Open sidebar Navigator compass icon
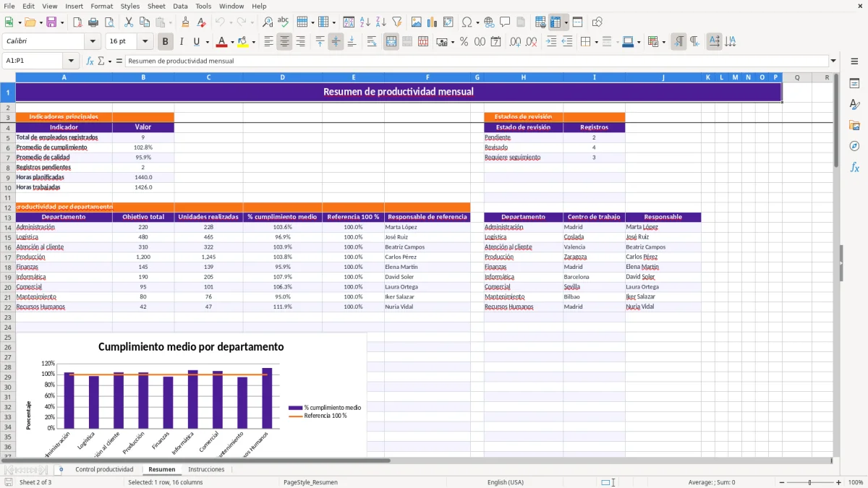Image resolution: width=868 pixels, height=488 pixels. pyautogui.click(x=854, y=146)
